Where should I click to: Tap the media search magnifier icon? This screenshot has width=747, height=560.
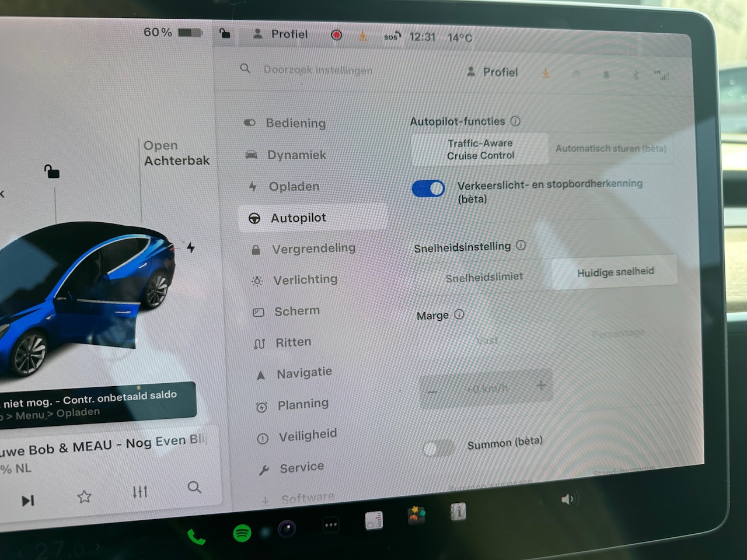[x=194, y=487]
